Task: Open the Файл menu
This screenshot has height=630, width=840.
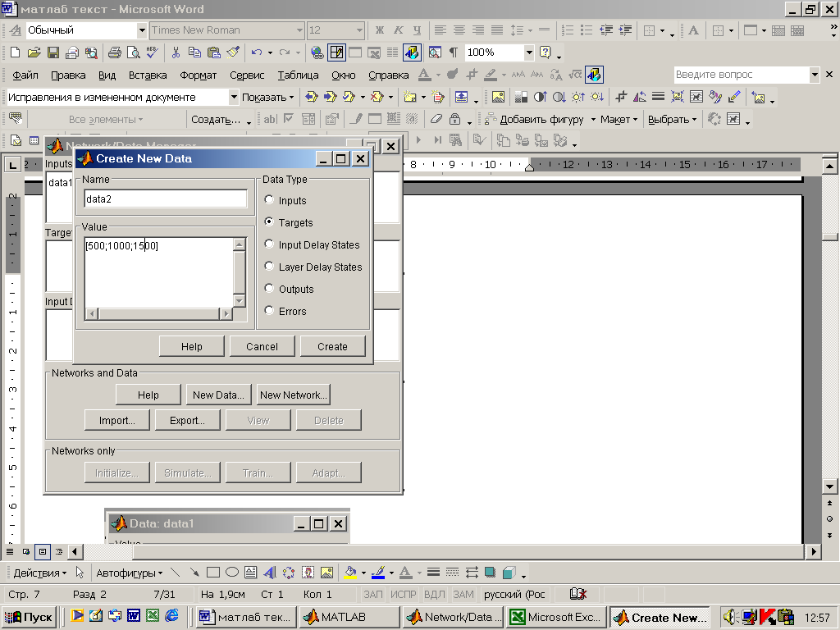Action: point(25,75)
